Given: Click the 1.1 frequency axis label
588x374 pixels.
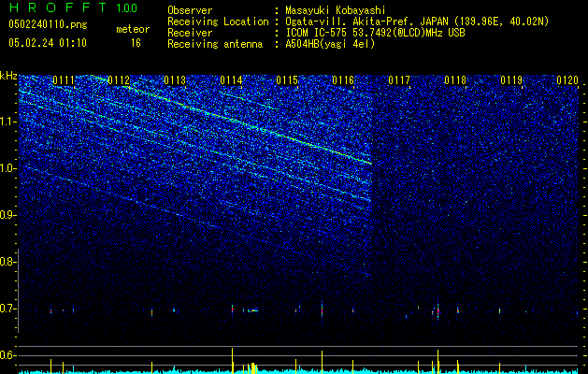Looking at the screenshot, I should (x=7, y=122).
